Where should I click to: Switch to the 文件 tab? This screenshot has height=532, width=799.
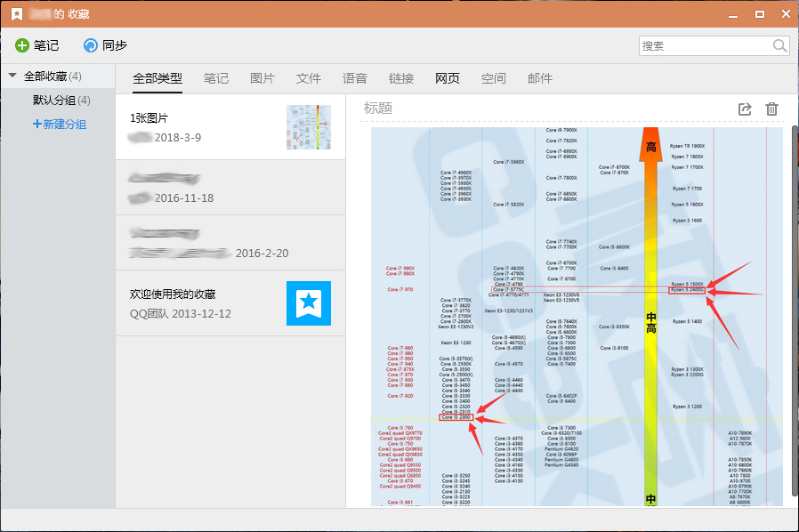click(x=309, y=78)
